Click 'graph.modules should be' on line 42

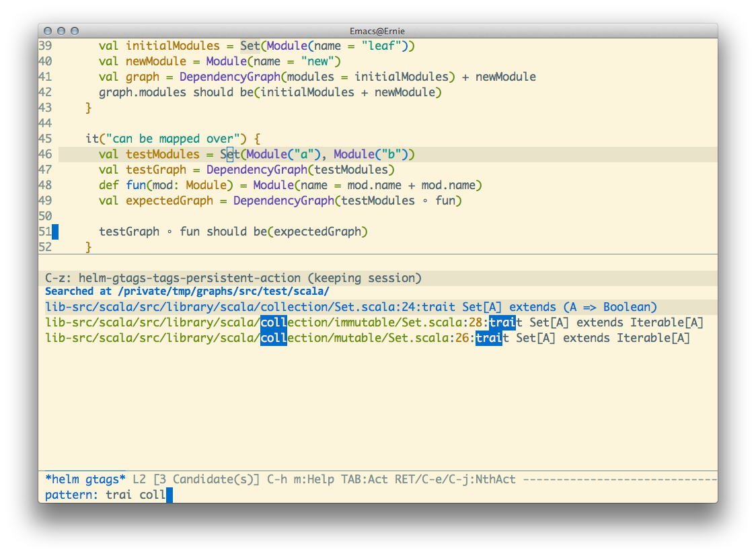pos(176,92)
